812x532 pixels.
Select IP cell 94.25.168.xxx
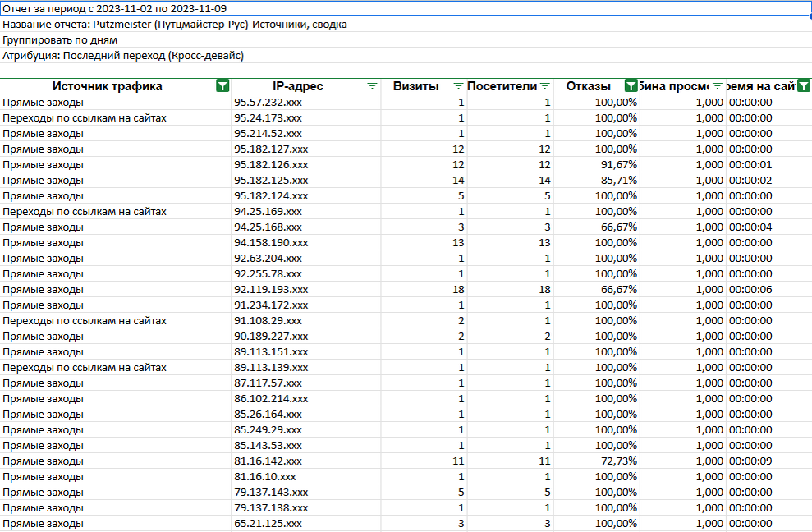(306, 227)
